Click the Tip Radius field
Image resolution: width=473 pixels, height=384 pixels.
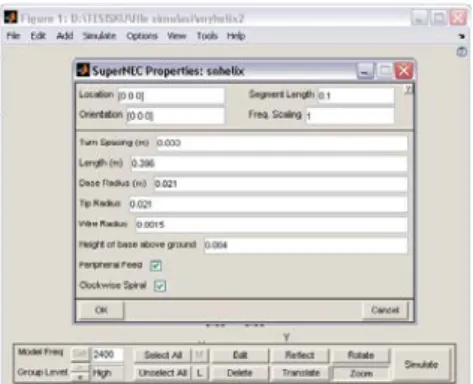tap(268, 204)
